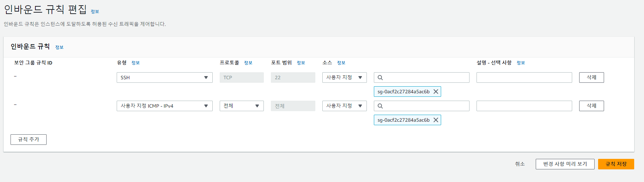
Task: Remove sg-0acf2c27284a5ac6b tag in SSH row
Action: click(436, 92)
